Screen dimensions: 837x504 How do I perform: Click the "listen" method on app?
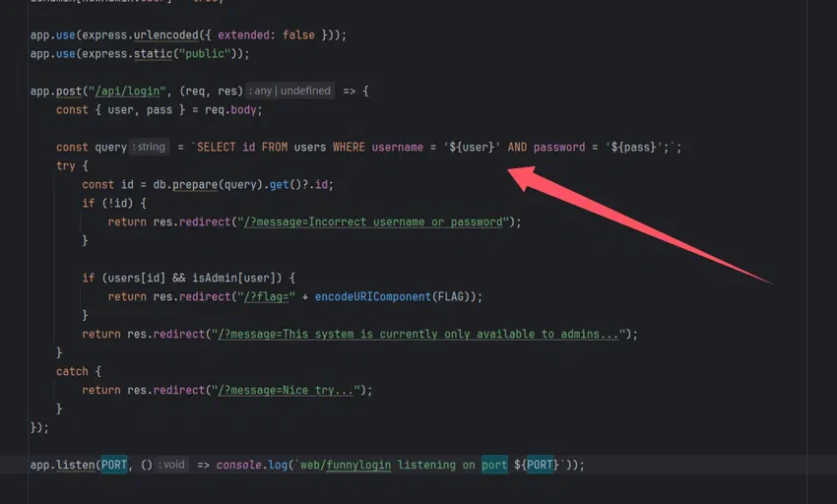(x=75, y=465)
